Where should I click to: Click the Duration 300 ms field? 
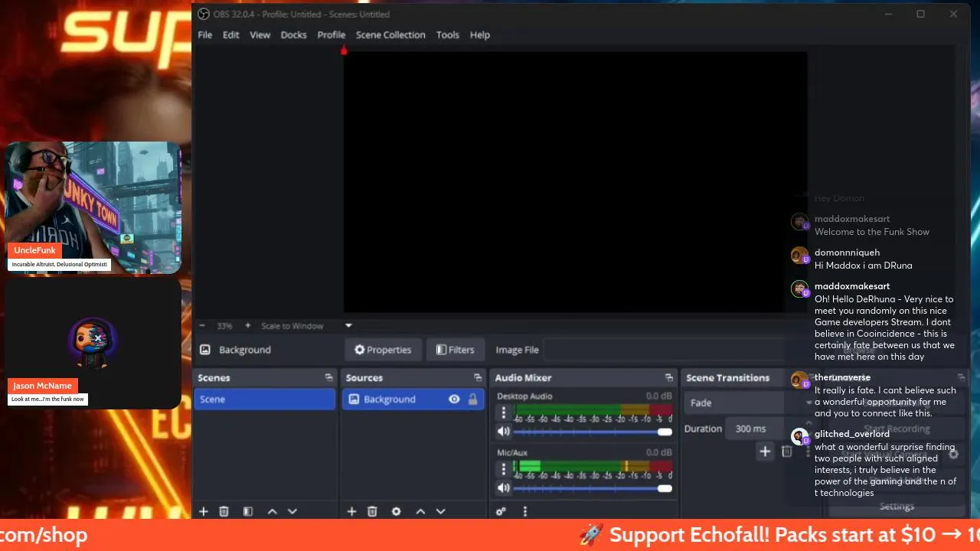755,429
